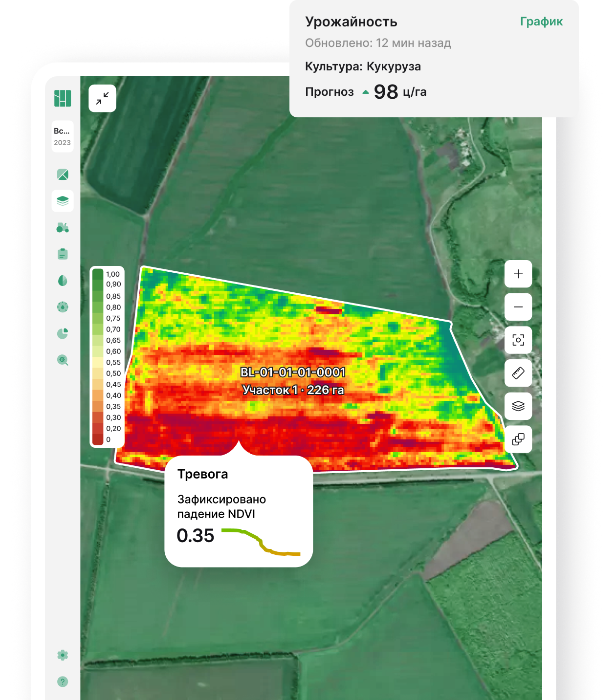
Task: Center map on field with focus button
Action: pos(518,340)
